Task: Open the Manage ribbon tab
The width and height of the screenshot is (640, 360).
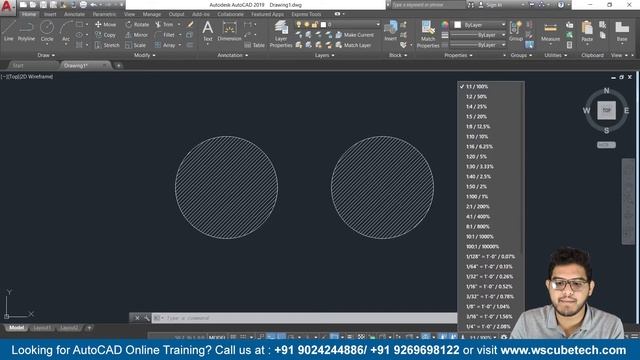Action: coord(152,14)
